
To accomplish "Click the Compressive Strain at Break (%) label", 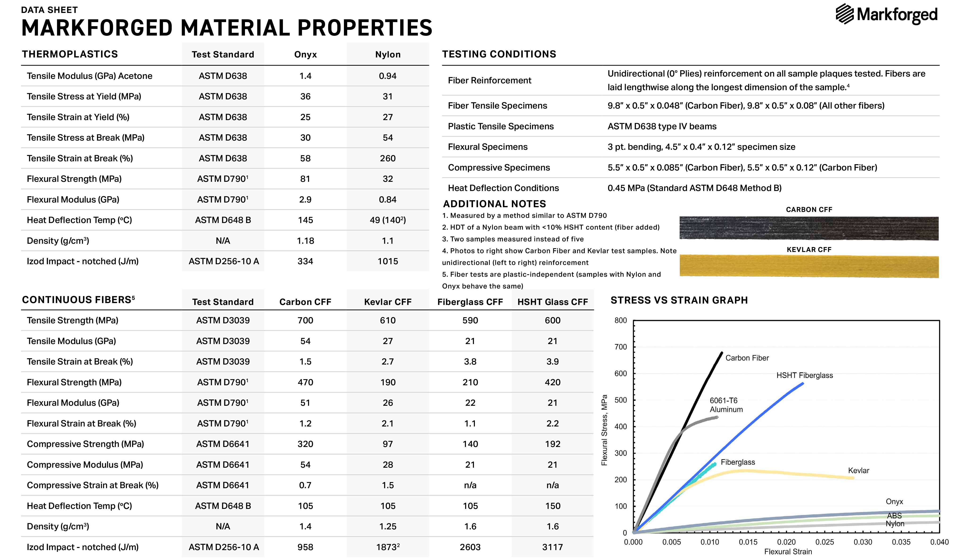I will pos(93,485).
